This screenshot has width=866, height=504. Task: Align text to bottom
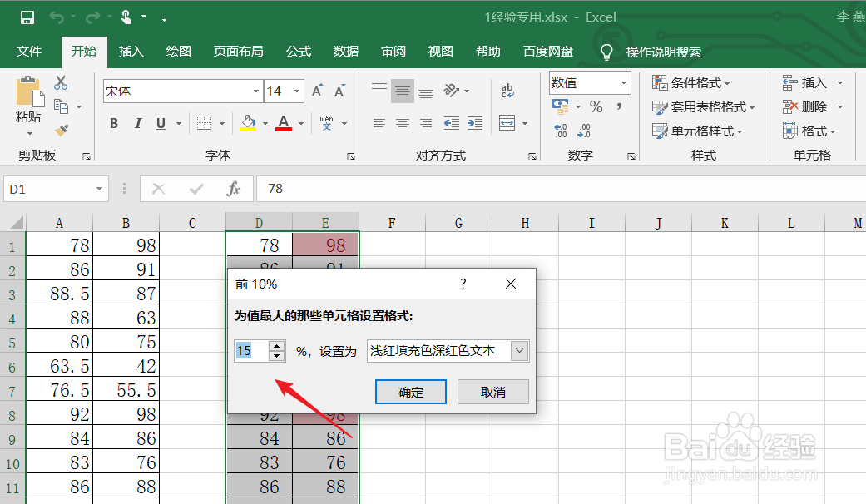click(426, 91)
